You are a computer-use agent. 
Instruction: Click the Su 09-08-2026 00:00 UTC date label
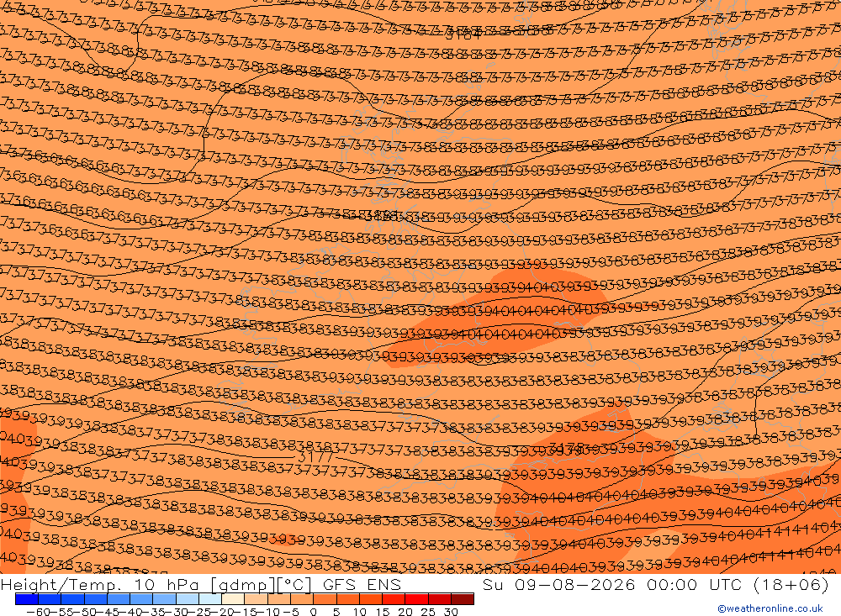[656, 584]
